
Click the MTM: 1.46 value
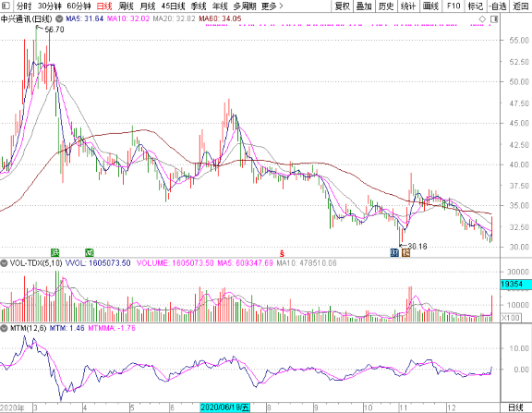pos(66,328)
